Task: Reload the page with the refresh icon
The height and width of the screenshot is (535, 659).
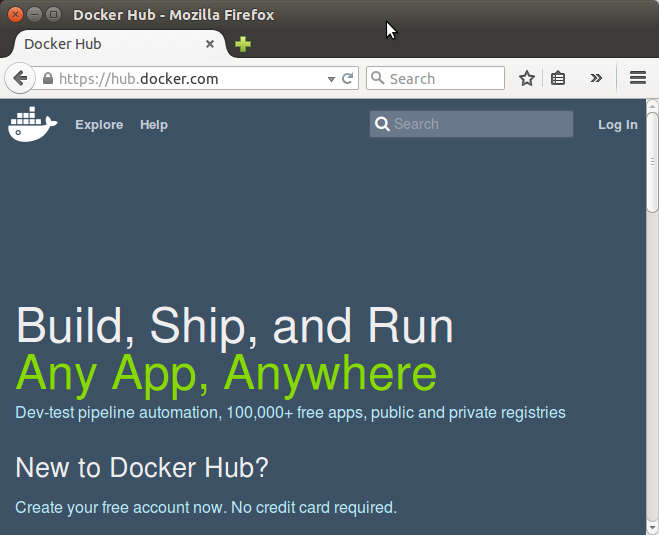Action: pos(347,79)
